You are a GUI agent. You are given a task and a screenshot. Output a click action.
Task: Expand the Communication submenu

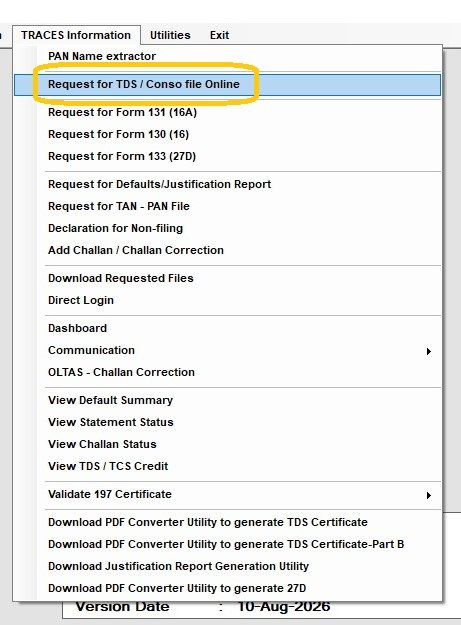coord(228,350)
